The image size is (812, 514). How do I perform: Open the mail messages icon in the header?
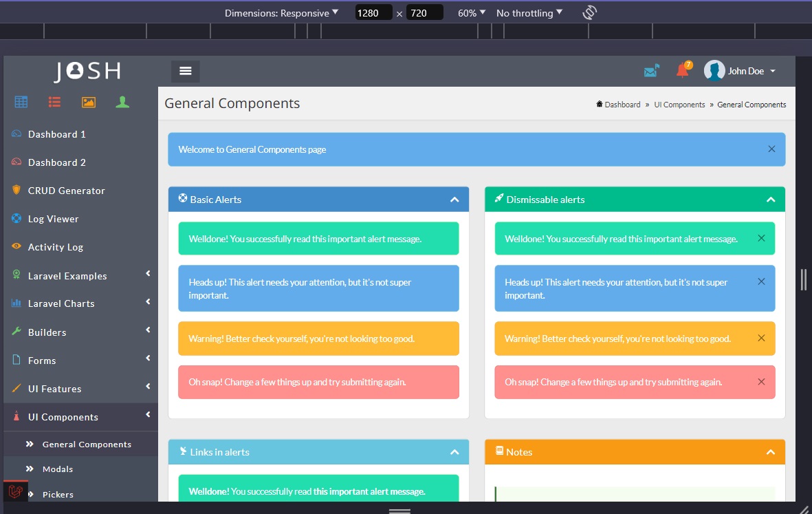tap(651, 69)
